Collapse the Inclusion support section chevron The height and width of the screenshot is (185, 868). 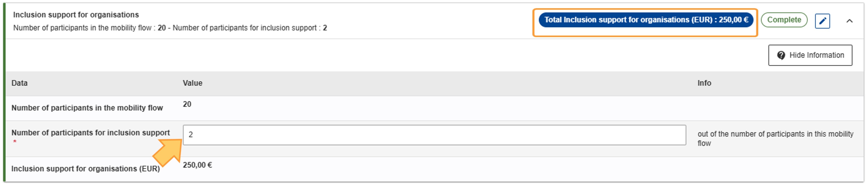[x=849, y=21]
